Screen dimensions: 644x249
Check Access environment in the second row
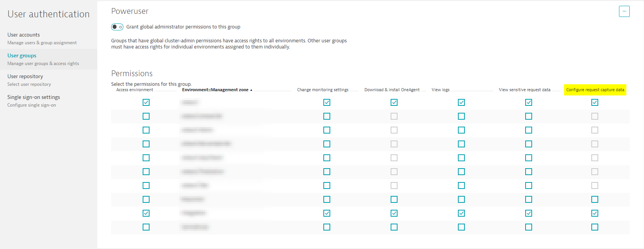[146, 116]
